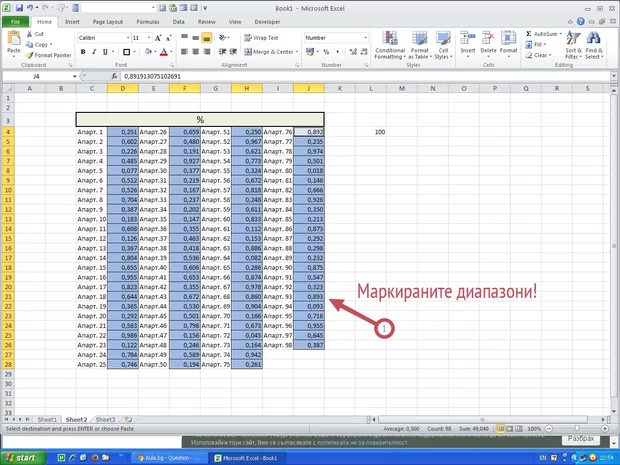This screenshot has width=620, height=465.
Task: Decrease font size with the shrink icon
Action: click(x=169, y=38)
